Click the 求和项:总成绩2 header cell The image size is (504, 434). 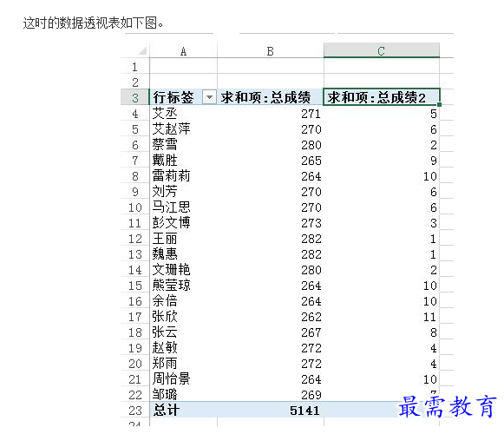coord(381,97)
